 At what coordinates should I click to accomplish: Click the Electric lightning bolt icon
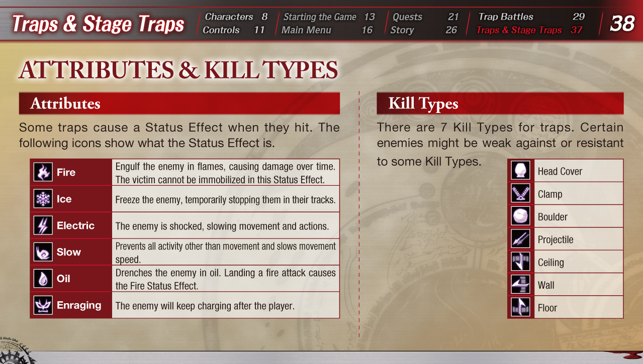pos(43,225)
